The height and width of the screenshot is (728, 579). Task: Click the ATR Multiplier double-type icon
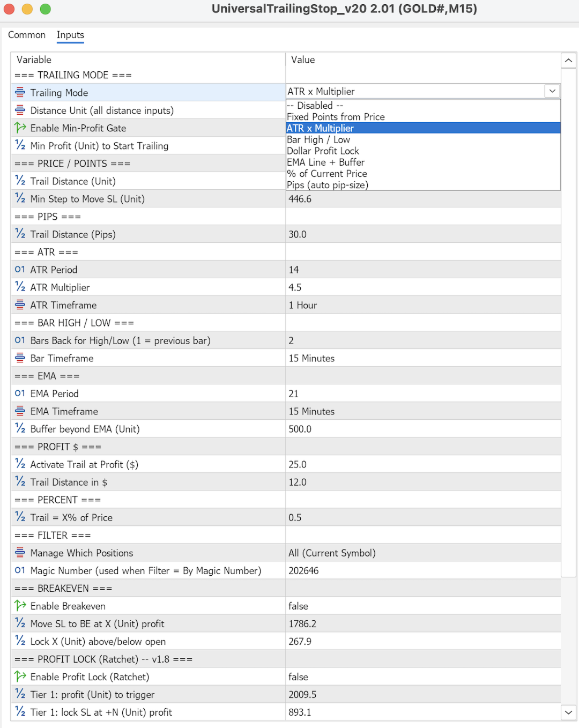(x=20, y=287)
